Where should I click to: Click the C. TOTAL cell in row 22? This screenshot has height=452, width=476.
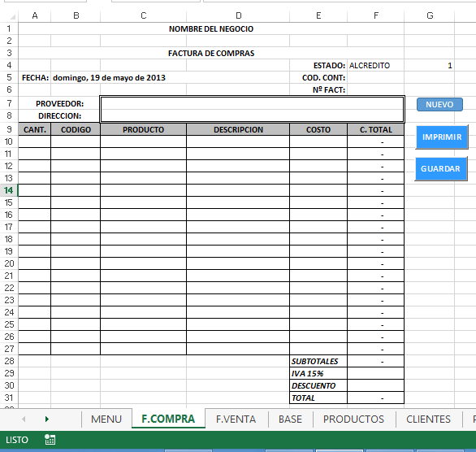(376, 288)
